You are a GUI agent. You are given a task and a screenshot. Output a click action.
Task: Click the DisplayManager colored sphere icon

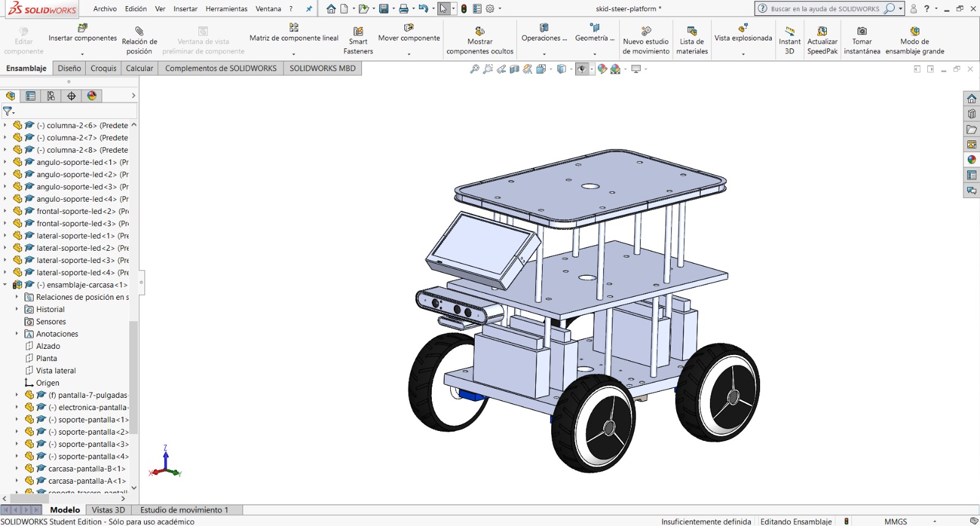click(92, 96)
